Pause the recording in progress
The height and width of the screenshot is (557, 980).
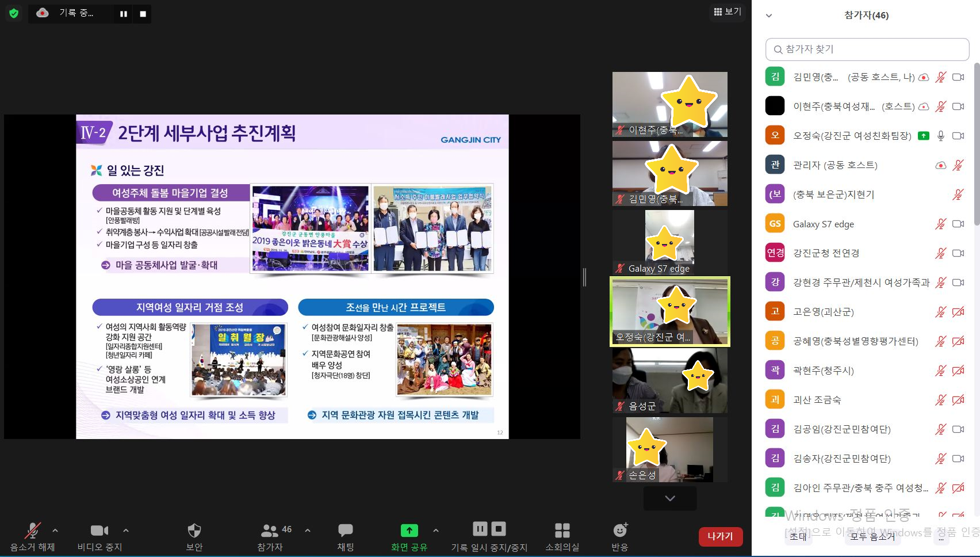click(x=122, y=13)
